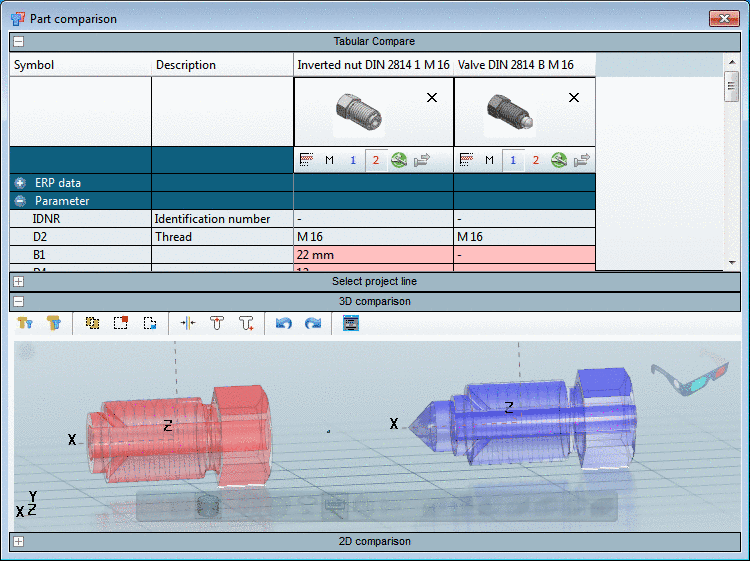Click M 16 value under Inverted nut
The height and width of the screenshot is (561, 750).
click(x=374, y=237)
